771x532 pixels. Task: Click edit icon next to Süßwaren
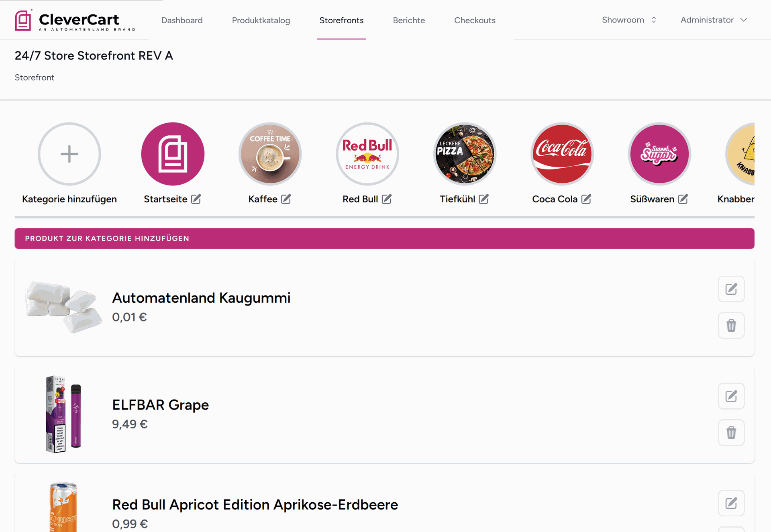click(683, 199)
